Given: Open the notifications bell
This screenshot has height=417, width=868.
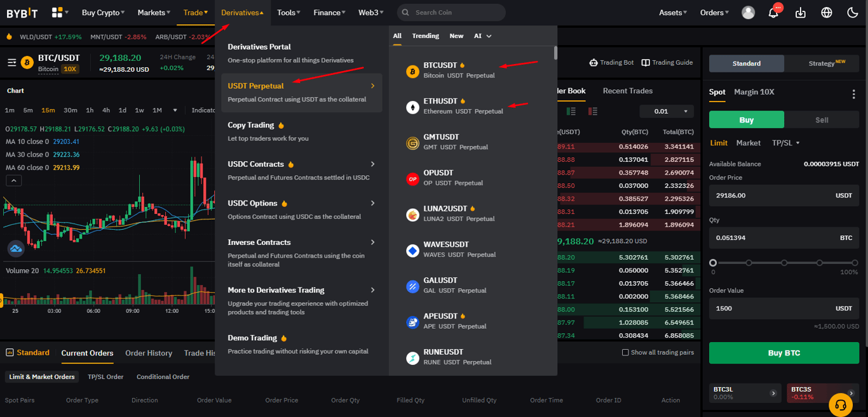Looking at the screenshot, I should 774,12.
